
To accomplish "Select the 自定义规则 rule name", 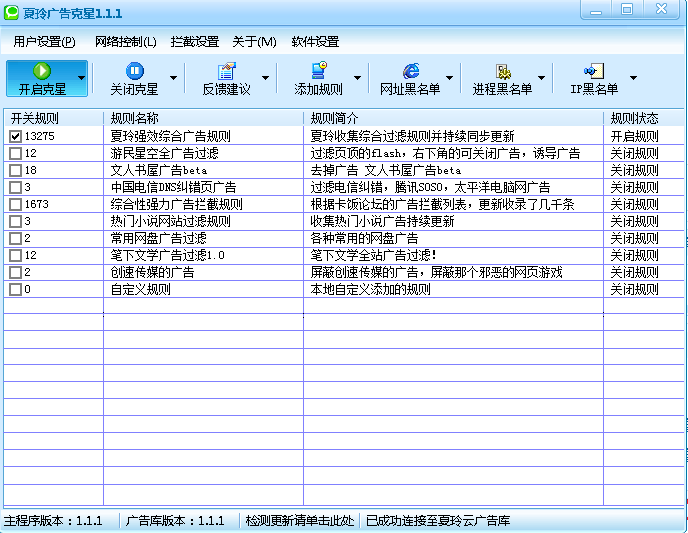I will pos(140,290).
